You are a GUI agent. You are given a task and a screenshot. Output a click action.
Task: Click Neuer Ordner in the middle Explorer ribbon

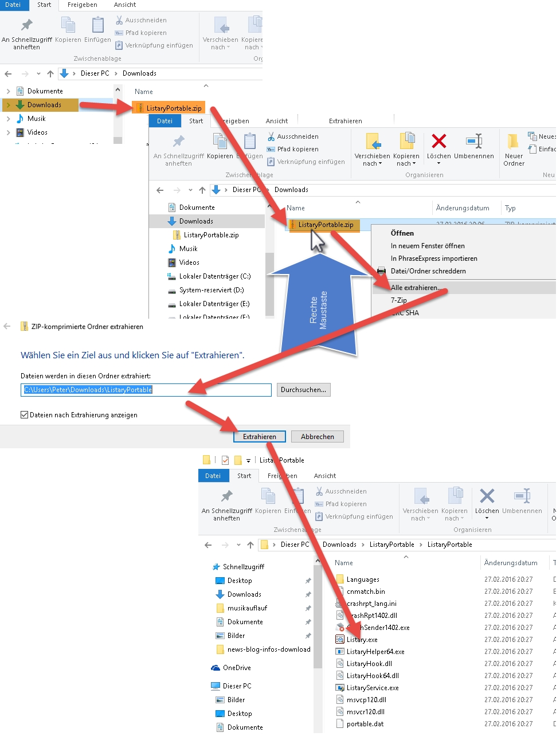pos(514,149)
